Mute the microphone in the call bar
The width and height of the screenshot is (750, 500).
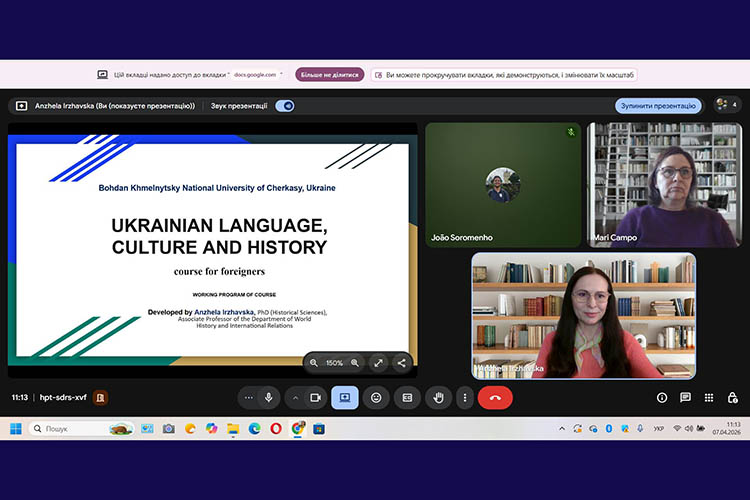coord(268,397)
